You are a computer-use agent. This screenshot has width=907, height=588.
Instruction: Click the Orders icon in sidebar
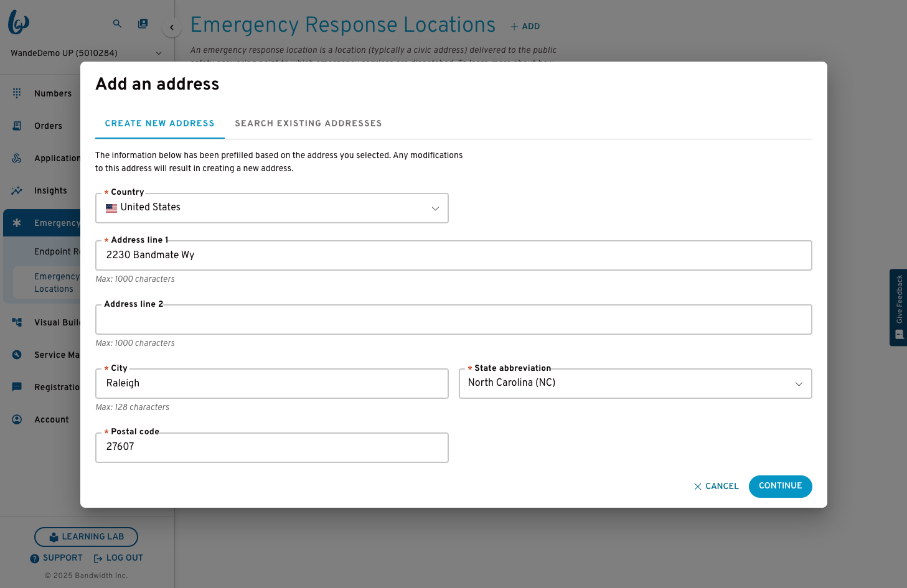17,126
